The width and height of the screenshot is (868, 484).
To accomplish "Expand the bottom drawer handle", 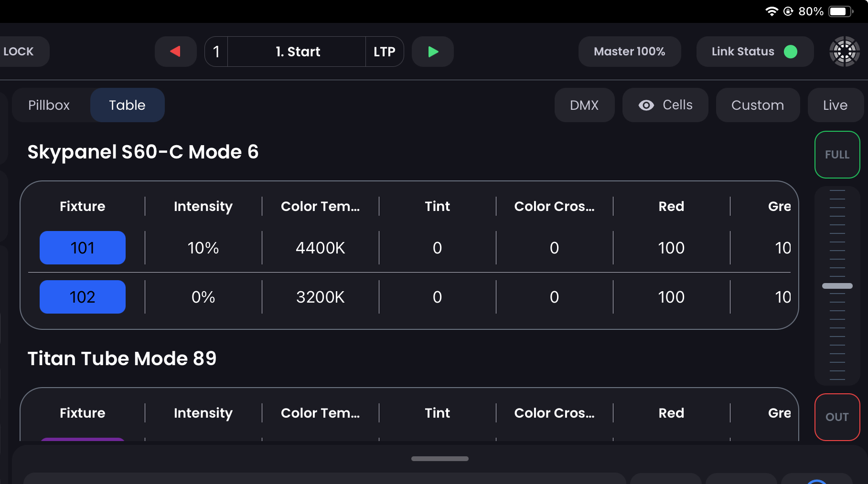I will (439, 459).
